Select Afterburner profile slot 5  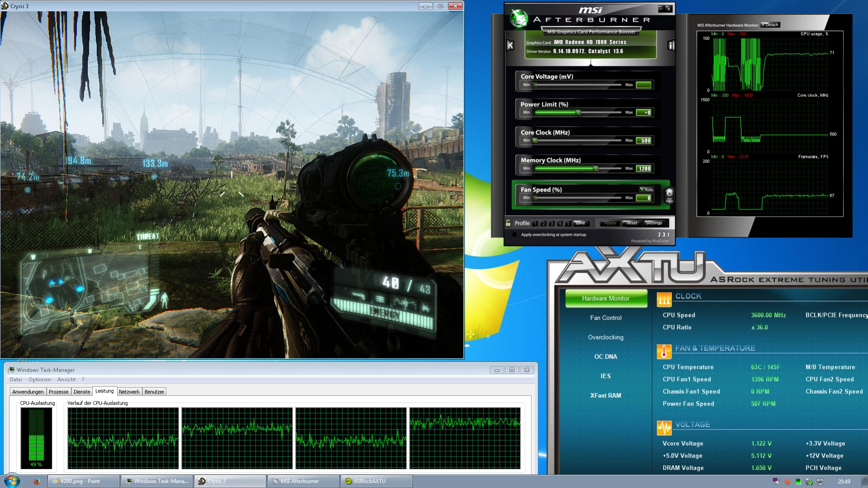(x=568, y=223)
